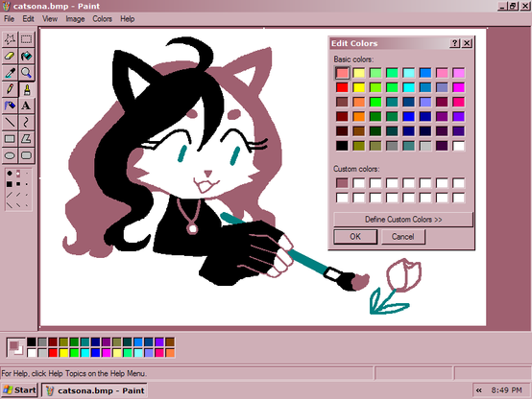This screenshot has height=399, width=532.
Task: Choose black in the bottom palette
Action: tap(32, 341)
